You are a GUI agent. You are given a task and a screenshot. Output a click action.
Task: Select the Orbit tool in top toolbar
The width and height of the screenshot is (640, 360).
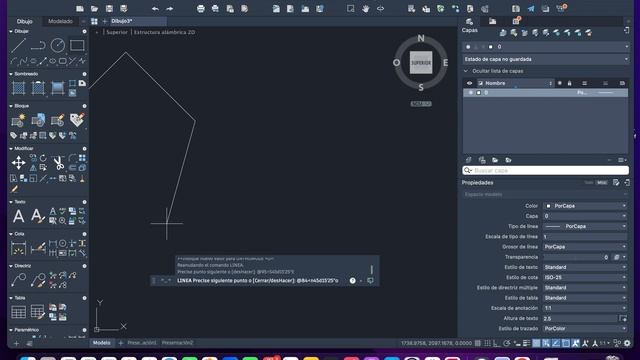pos(380,9)
